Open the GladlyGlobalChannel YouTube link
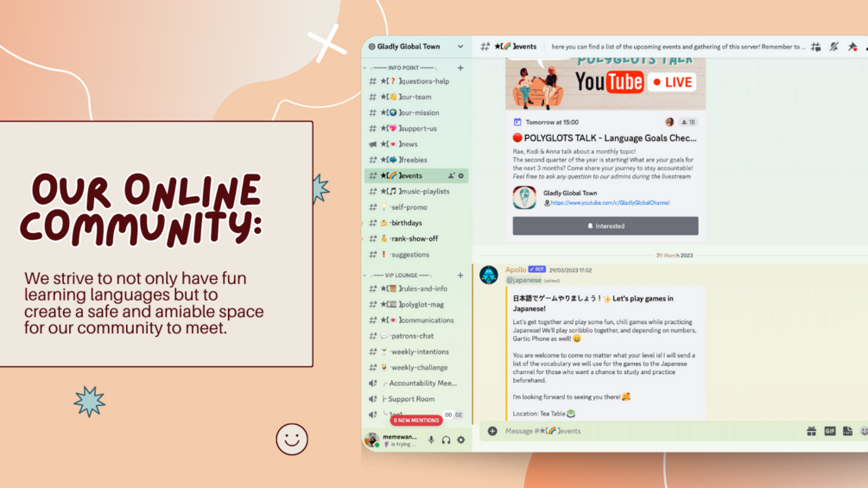Image resolution: width=868 pixels, height=488 pixels. [x=610, y=203]
